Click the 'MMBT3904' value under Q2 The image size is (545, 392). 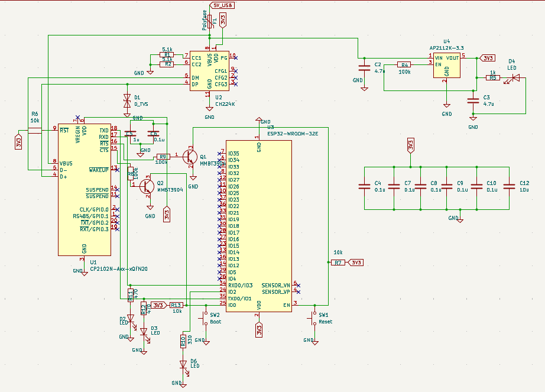click(x=170, y=190)
